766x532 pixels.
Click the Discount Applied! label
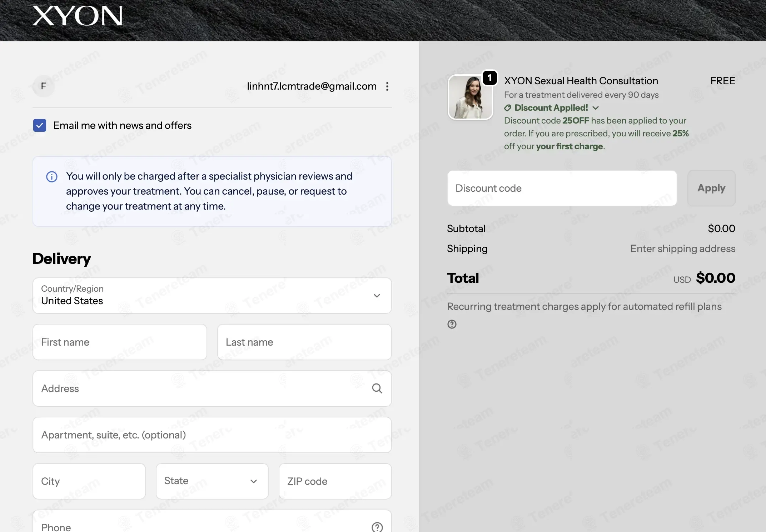pyautogui.click(x=551, y=108)
